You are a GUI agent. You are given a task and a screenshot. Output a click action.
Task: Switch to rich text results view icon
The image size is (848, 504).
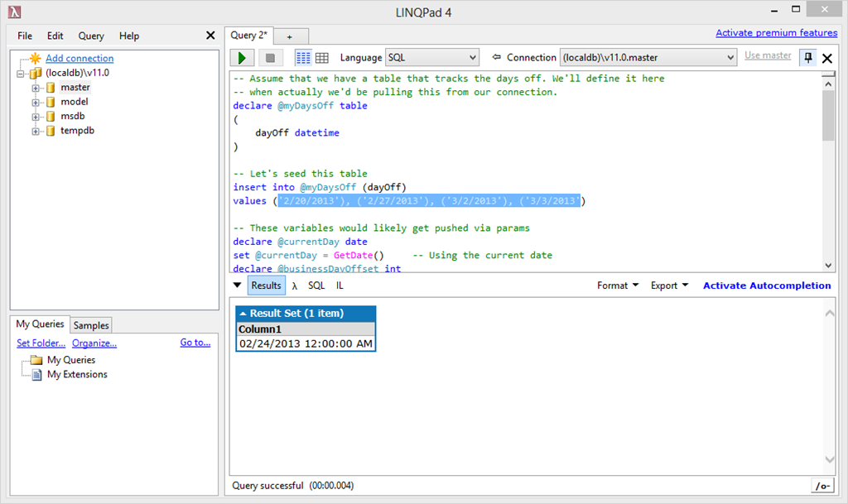point(303,58)
